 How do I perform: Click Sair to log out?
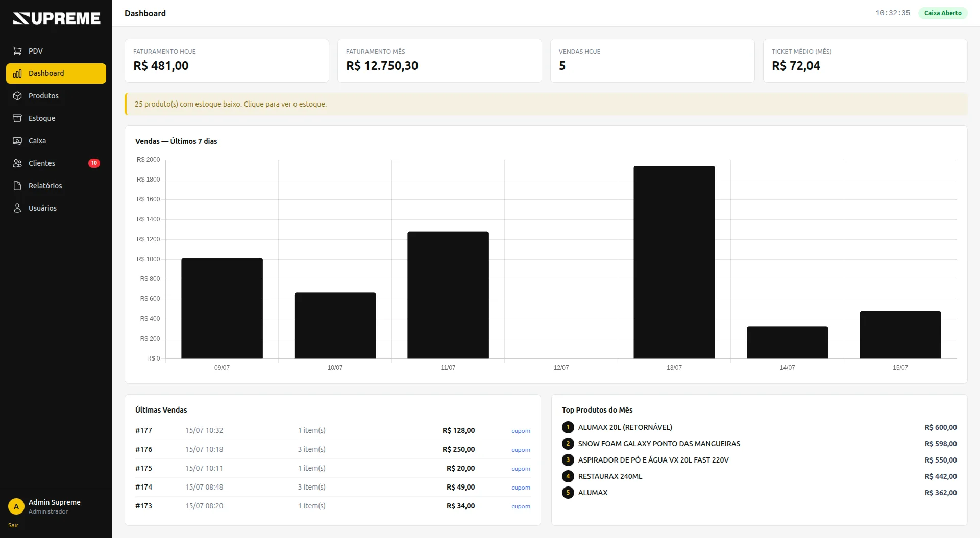pyautogui.click(x=13, y=525)
